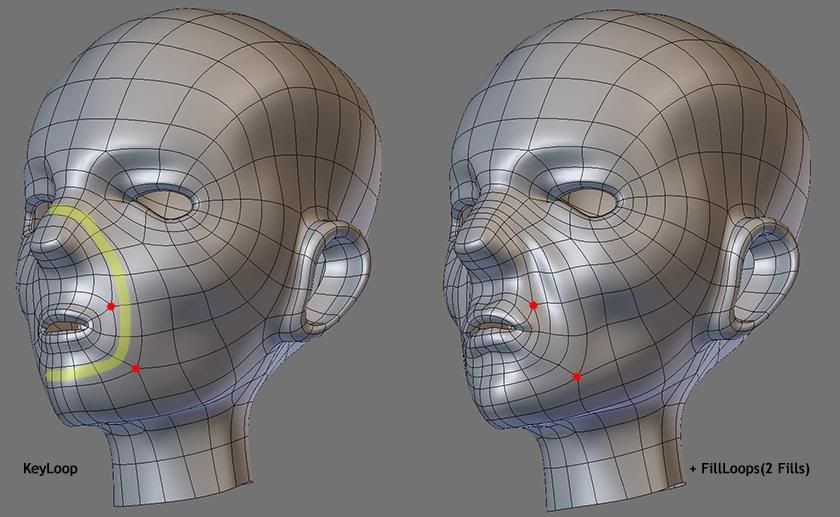Click the KeyLoop label text
The image size is (840, 517).
click(50, 469)
